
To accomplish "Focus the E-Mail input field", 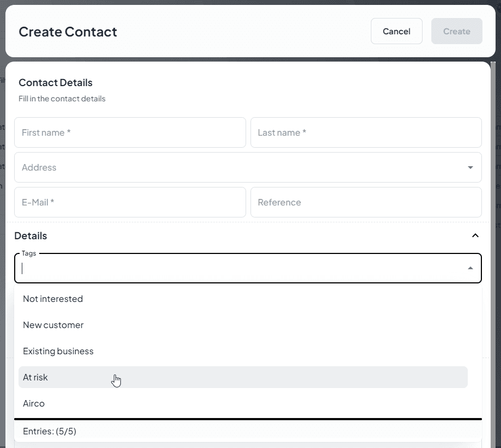I will coord(130,202).
